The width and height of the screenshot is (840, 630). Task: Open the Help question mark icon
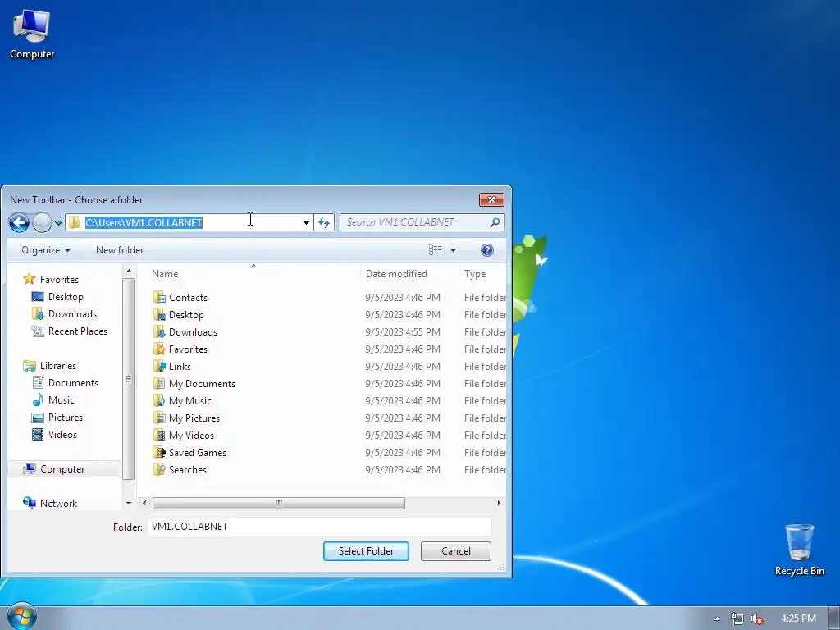click(x=487, y=250)
